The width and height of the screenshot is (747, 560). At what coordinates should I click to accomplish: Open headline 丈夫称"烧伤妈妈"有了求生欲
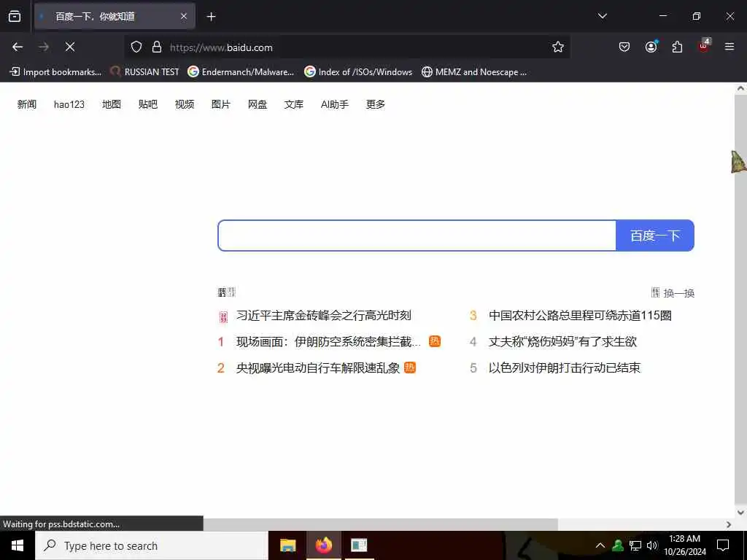point(562,341)
